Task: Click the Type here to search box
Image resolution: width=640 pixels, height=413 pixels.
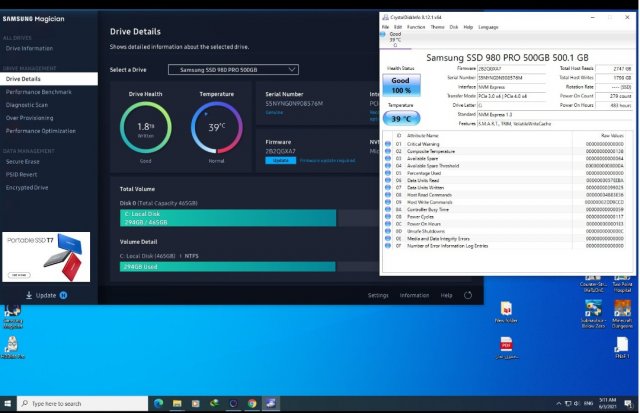Action: click(x=78, y=403)
